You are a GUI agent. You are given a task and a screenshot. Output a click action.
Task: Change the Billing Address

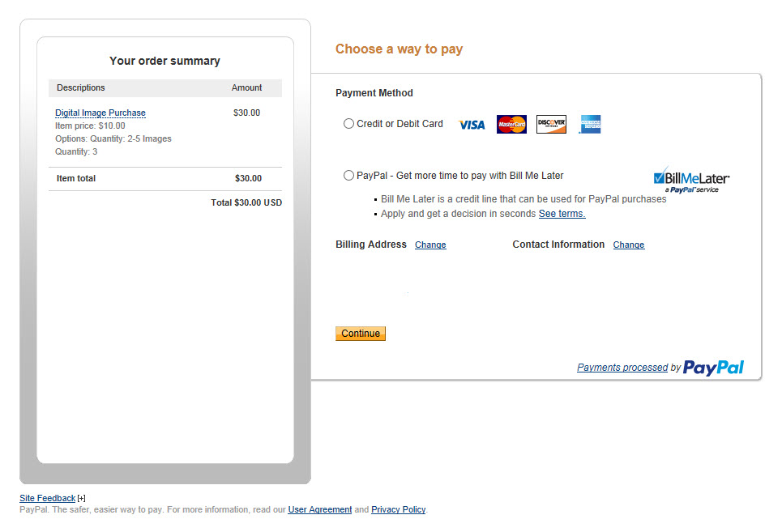(430, 245)
